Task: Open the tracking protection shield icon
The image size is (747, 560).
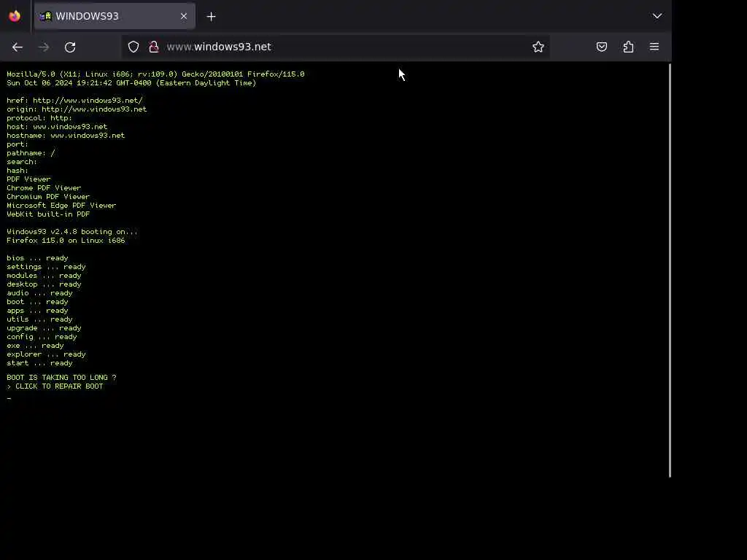Action: (133, 47)
